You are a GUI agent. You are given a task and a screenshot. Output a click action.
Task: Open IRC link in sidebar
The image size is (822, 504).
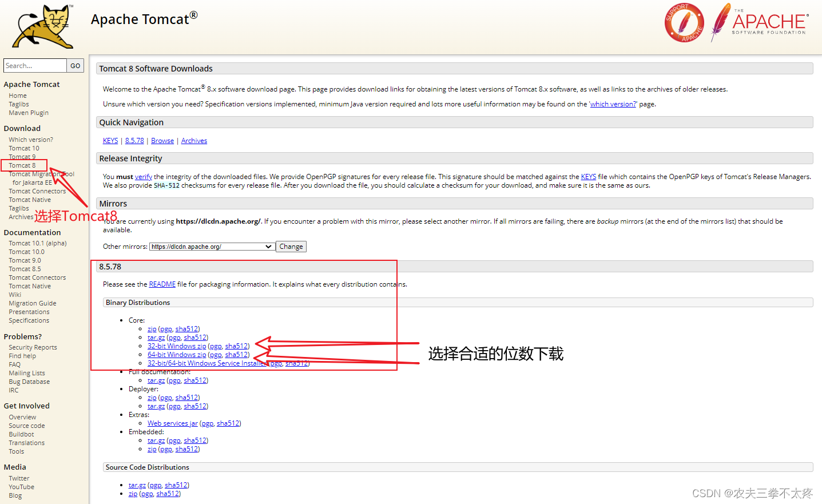tap(14, 390)
